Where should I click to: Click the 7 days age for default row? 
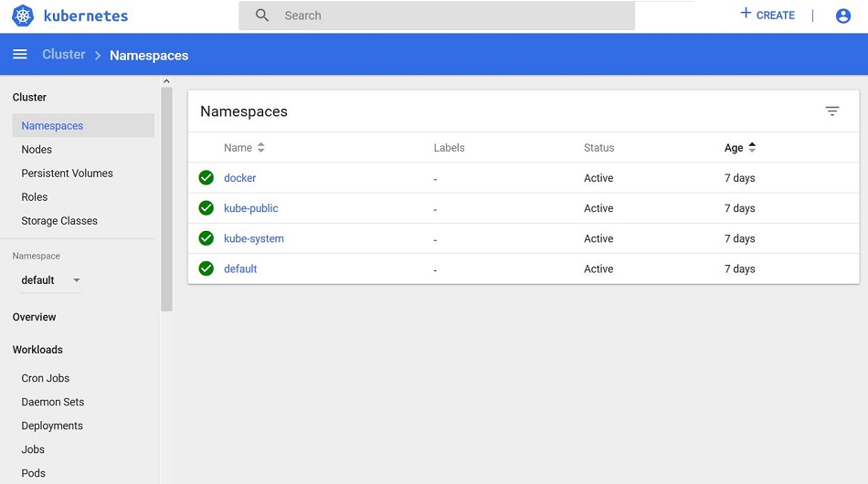coord(739,268)
